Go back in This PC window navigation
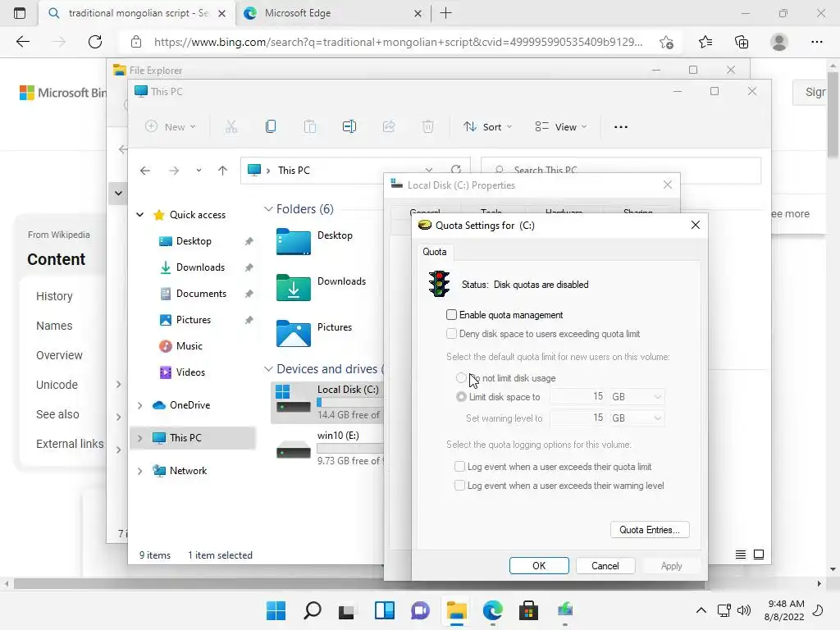Image resolution: width=840 pixels, height=630 pixels. pyautogui.click(x=144, y=171)
